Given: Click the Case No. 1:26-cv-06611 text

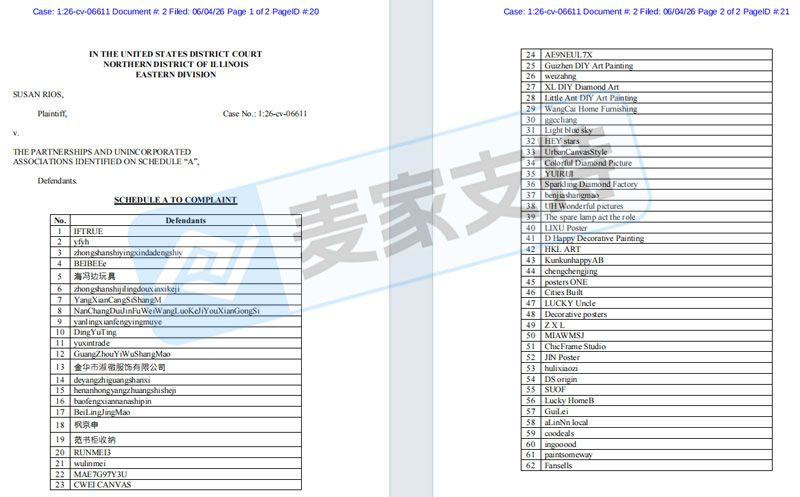Looking at the screenshot, I should coord(265,114).
